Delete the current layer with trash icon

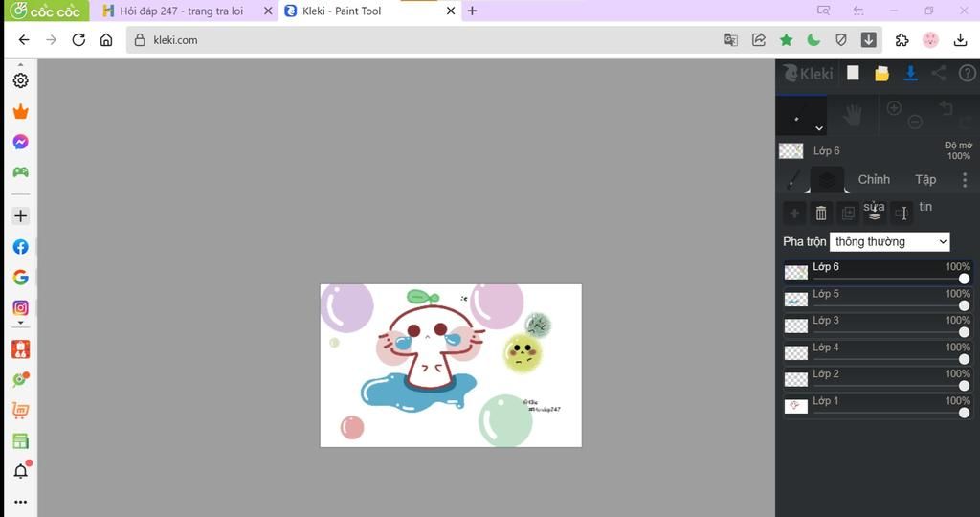pos(821,214)
